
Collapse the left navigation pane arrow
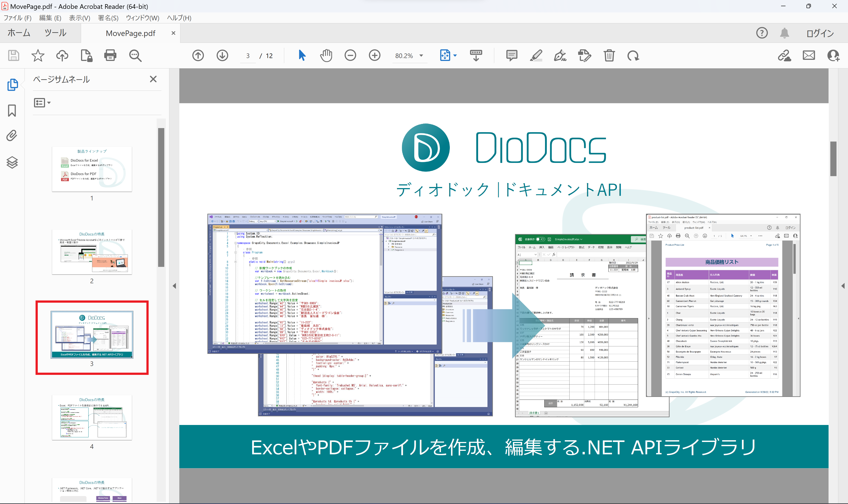click(174, 286)
